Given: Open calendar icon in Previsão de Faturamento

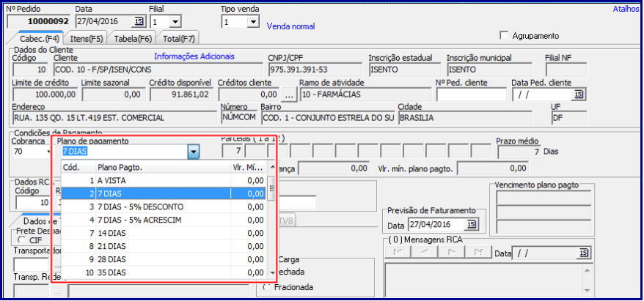Looking at the screenshot, I should (x=470, y=225).
